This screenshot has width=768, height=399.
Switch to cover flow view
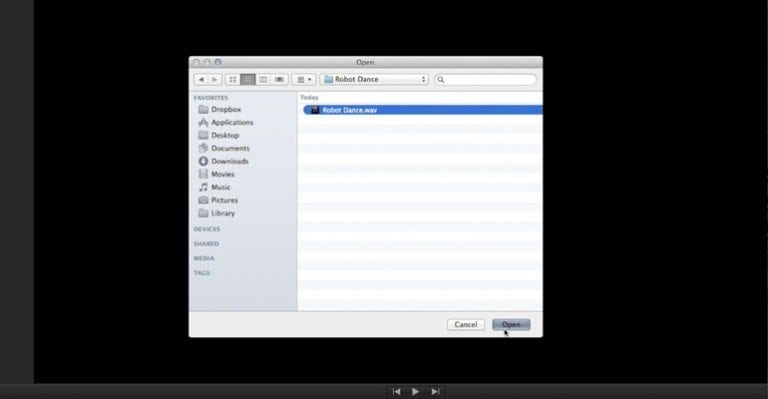279,79
